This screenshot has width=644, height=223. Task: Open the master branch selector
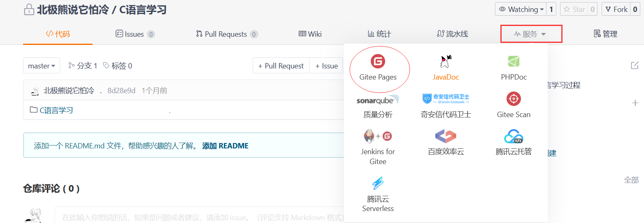pyautogui.click(x=42, y=66)
